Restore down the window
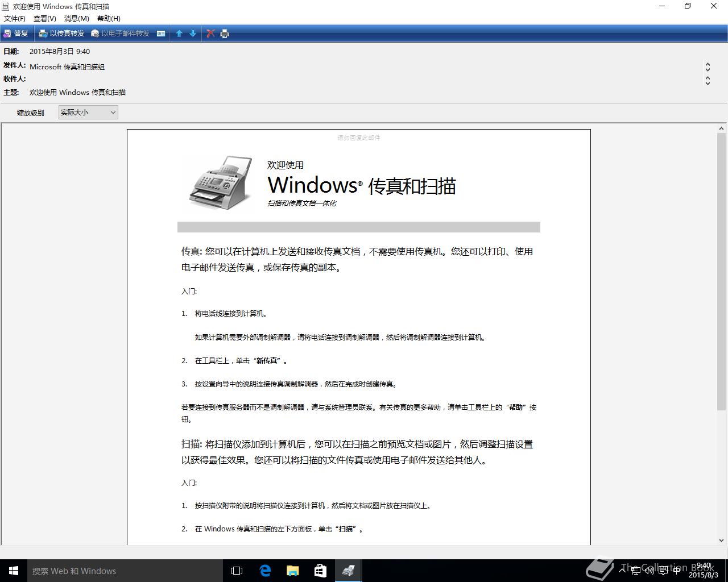The height and width of the screenshot is (582, 728). (x=688, y=6)
